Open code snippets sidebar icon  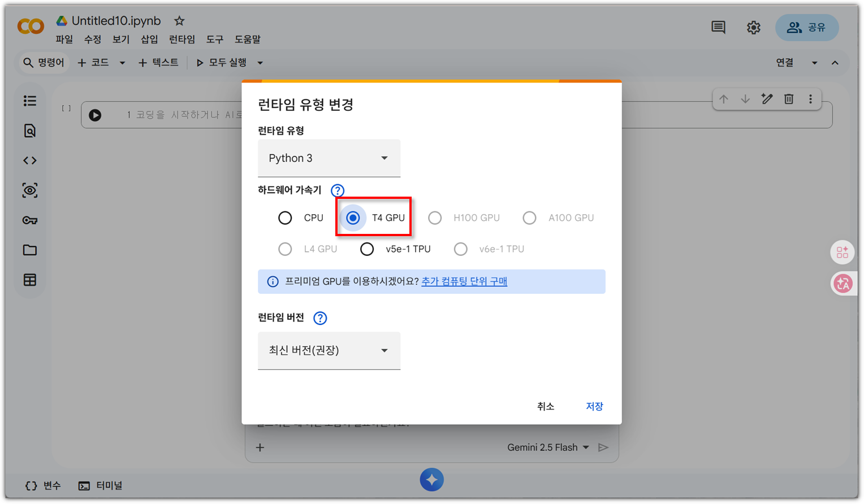point(30,160)
